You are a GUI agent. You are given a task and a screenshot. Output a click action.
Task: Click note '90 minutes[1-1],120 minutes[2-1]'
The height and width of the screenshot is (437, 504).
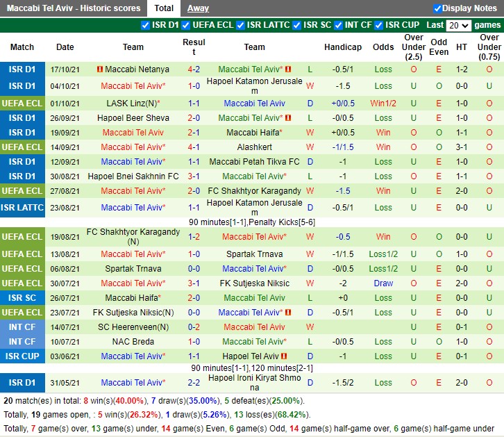tap(252, 368)
